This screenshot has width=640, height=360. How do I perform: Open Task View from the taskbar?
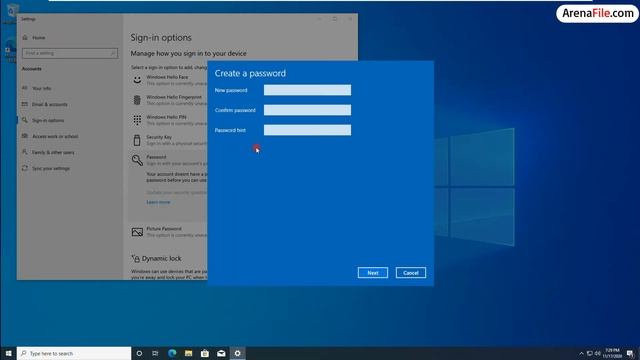[x=155, y=353]
